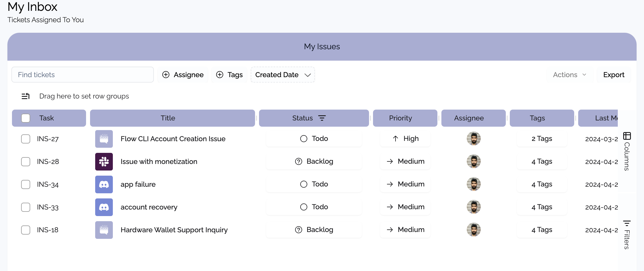This screenshot has width=644, height=271.
Task: Click the Backlog status of INS-28
Action: click(314, 161)
